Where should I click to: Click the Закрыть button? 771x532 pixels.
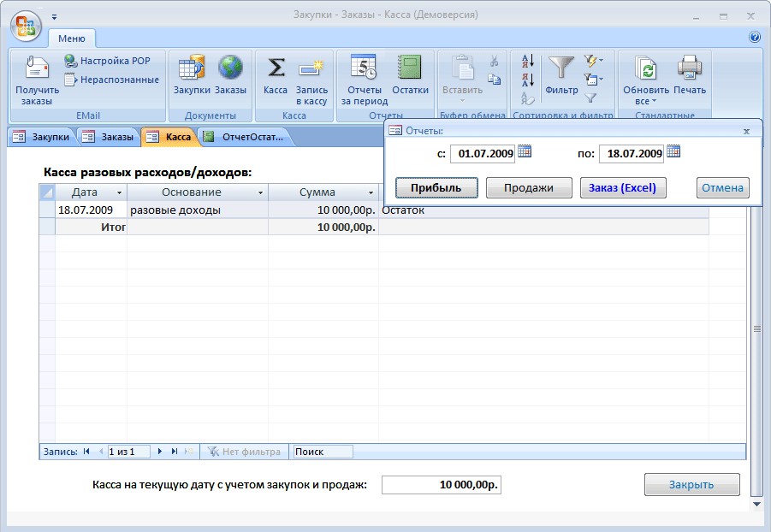[x=691, y=485]
